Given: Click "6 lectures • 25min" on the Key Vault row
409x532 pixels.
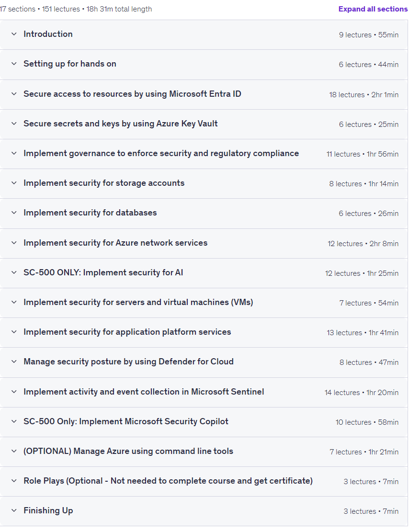Looking at the screenshot, I should pyautogui.click(x=369, y=125).
